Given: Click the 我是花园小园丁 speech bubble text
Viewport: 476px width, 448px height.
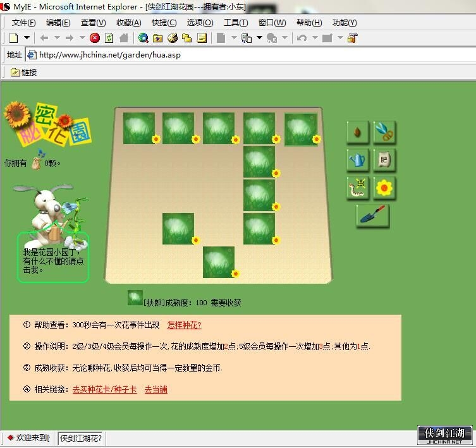Looking at the screenshot, I should 54,261.
